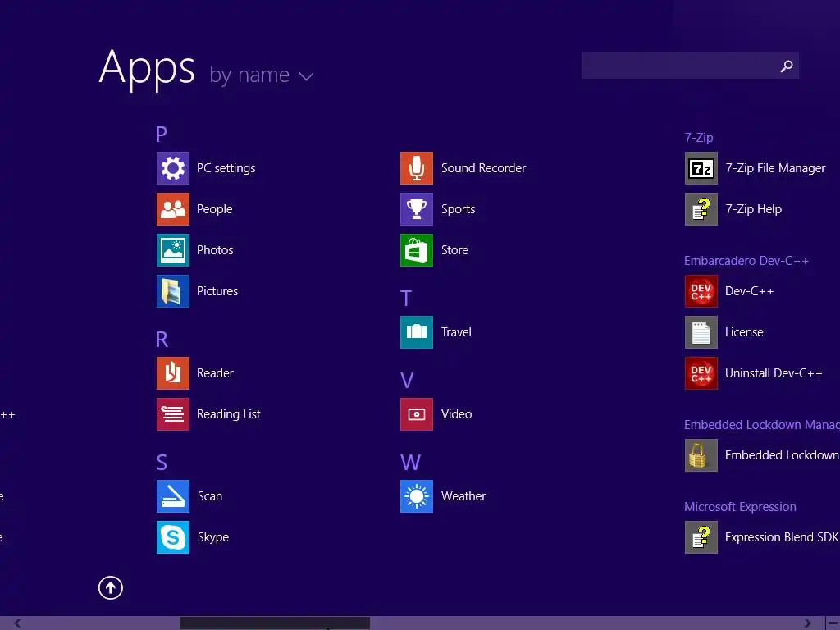Click the 'Sports' label text
840x630 pixels.
pyautogui.click(x=458, y=209)
